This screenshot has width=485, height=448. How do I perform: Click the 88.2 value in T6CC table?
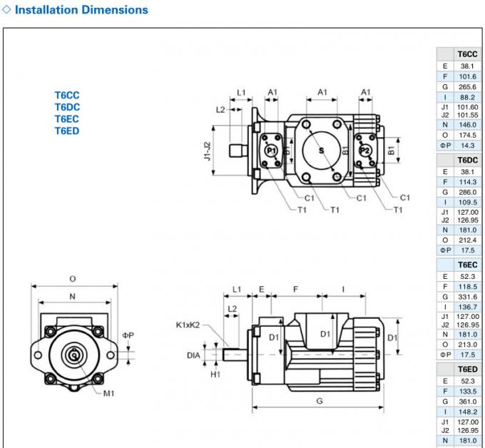click(x=467, y=98)
